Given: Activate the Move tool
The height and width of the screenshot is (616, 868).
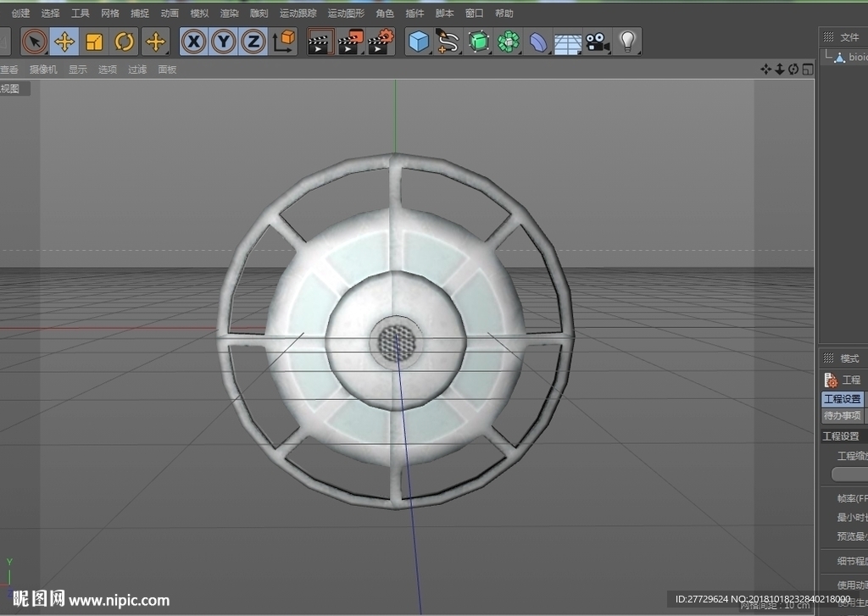Looking at the screenshot, I should tap(64, 42).
